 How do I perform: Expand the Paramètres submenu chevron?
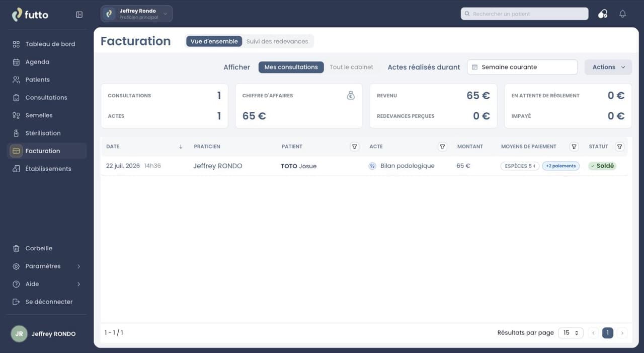pyautogui.click(x=79, y=266)
